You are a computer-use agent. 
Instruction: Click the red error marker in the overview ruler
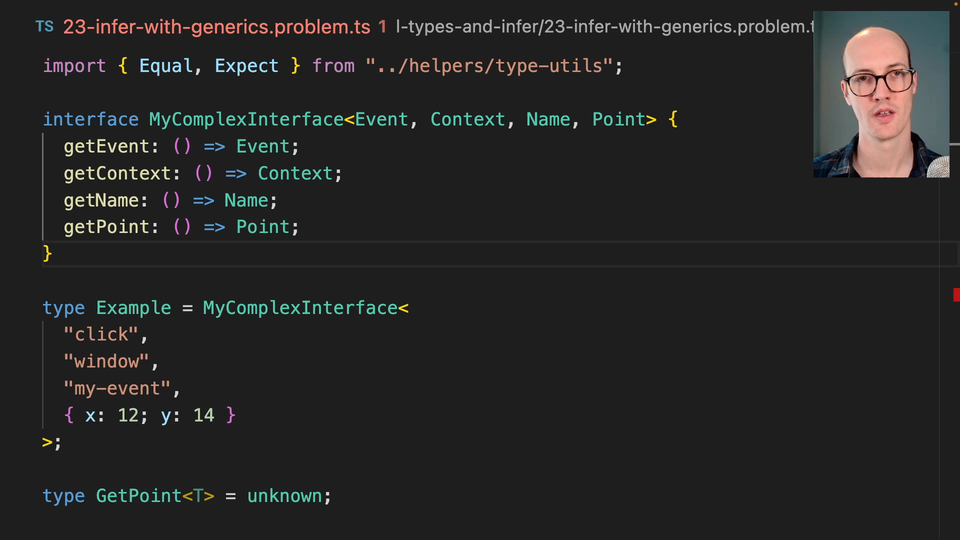956,293
